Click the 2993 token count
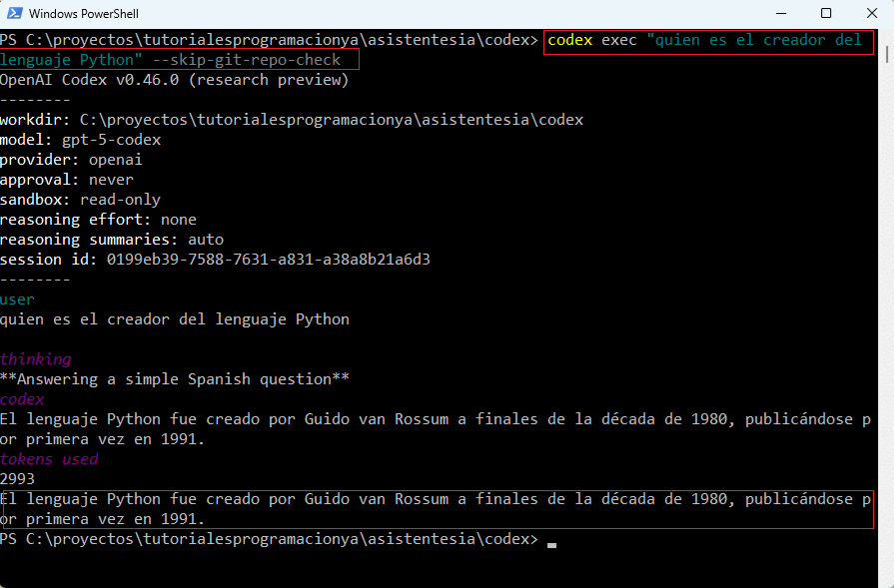 point(17,479)
